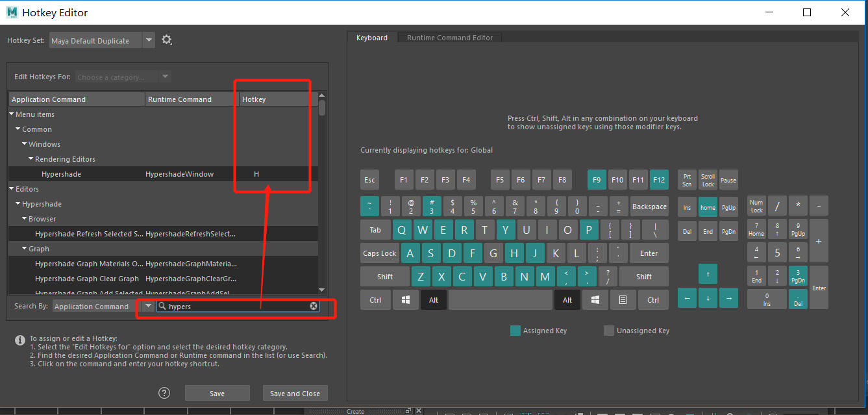Click the Enter key beside the quote key
The image size is (868, 415).
pyautogui.click(x=649, y=253)
